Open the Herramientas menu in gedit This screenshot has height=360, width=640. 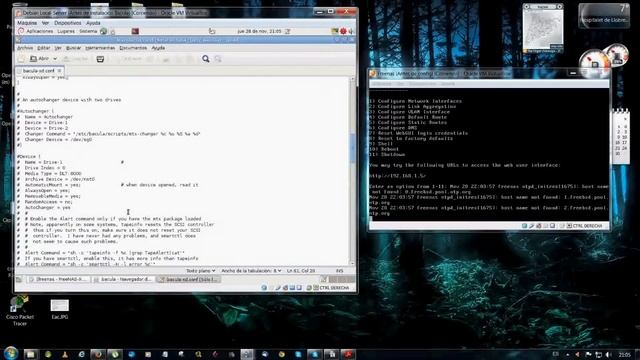(x=100, y=48)
